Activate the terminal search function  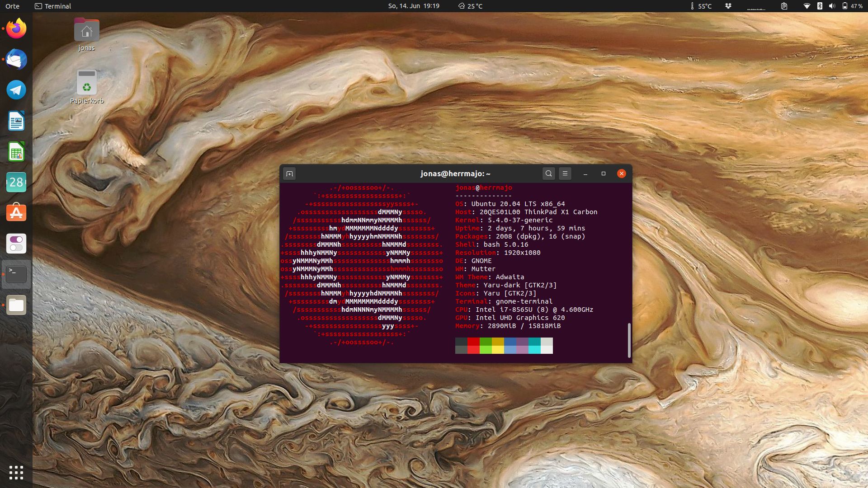548,174
